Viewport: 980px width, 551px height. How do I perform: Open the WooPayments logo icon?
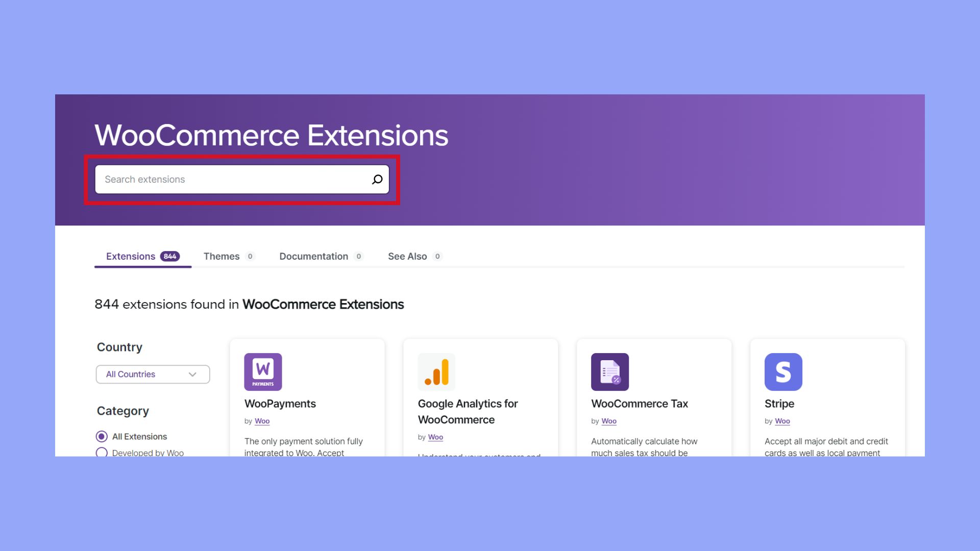[263, 372]
